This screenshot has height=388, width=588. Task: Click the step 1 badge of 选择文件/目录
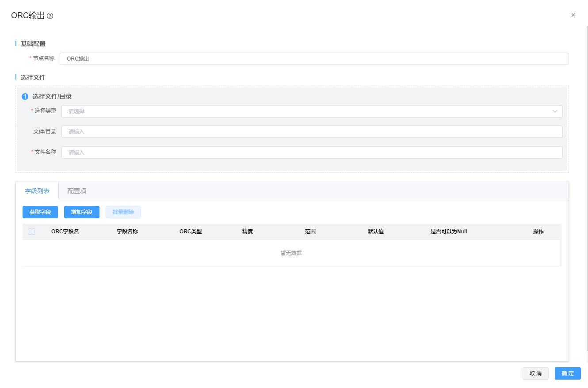(x=25, y=96)
